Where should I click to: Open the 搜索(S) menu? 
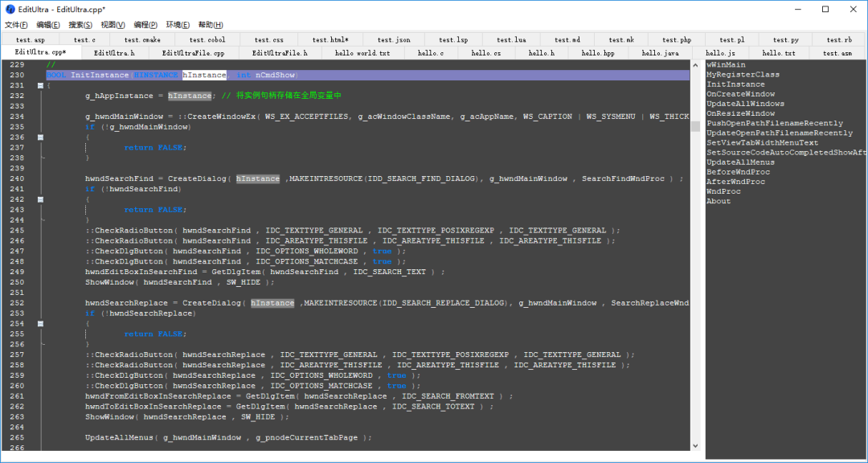[x=80, y=25]
